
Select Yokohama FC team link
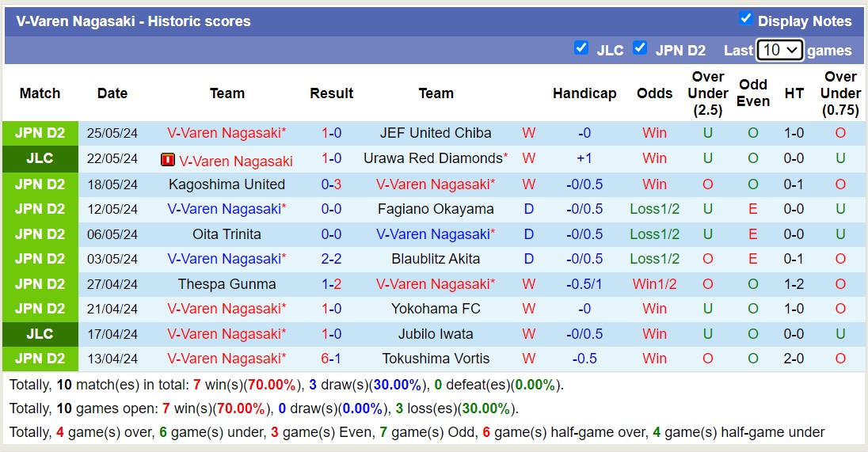[436, 309]
